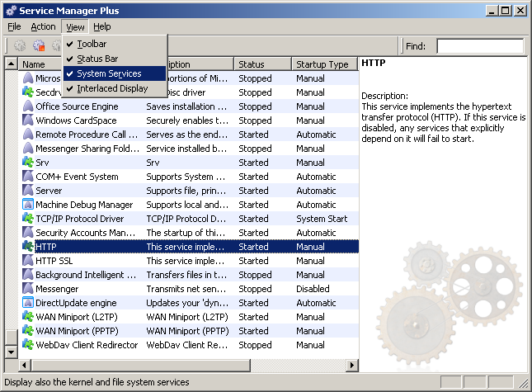
Task: Click the Security Accounts Manager row icon
Action: coord(28,233)
